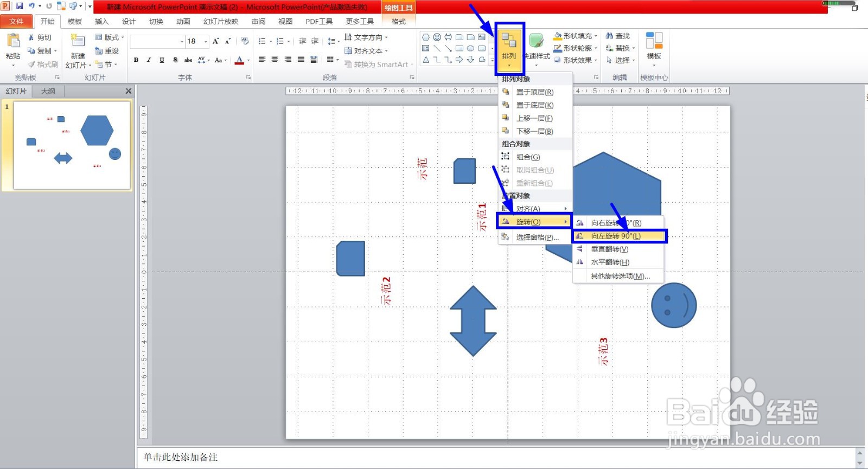
Task: Switch to the Design (设计) tab
Action: pos(129,21)
